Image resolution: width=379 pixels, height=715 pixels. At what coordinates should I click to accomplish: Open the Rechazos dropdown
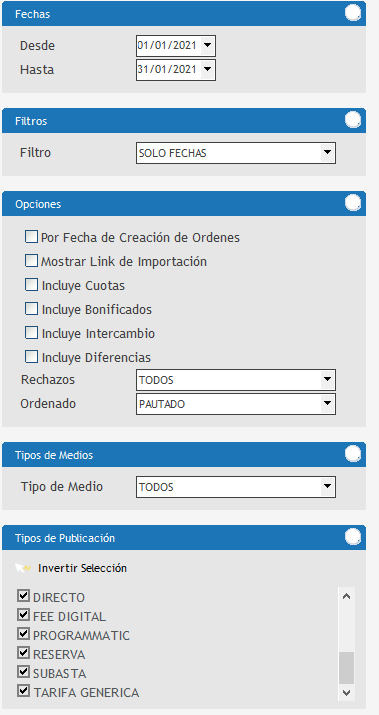click(x=327, y=380)
